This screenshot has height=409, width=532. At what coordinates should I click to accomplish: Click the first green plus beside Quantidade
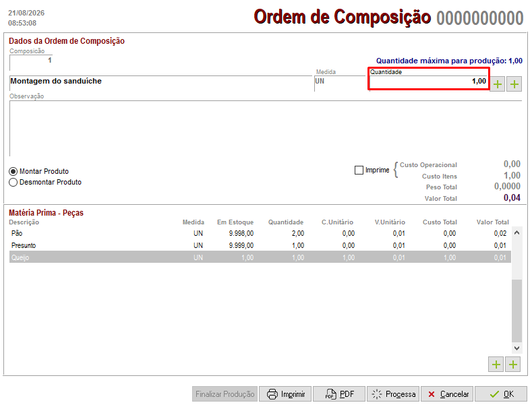[498, 84]
